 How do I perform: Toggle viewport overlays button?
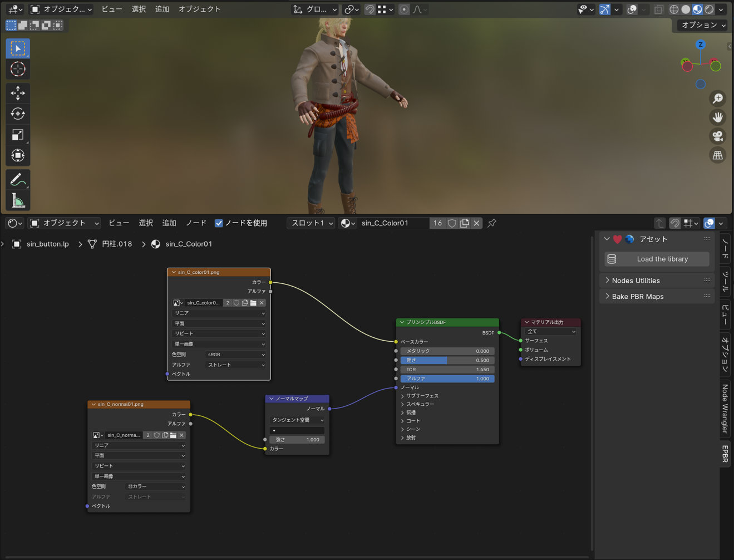click(x=632, y=9)
